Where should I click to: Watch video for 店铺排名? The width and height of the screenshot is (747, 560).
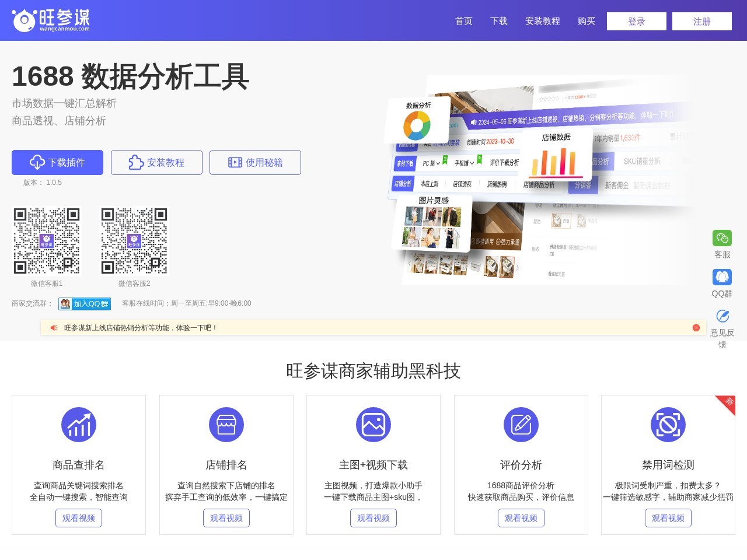[226, 518]
